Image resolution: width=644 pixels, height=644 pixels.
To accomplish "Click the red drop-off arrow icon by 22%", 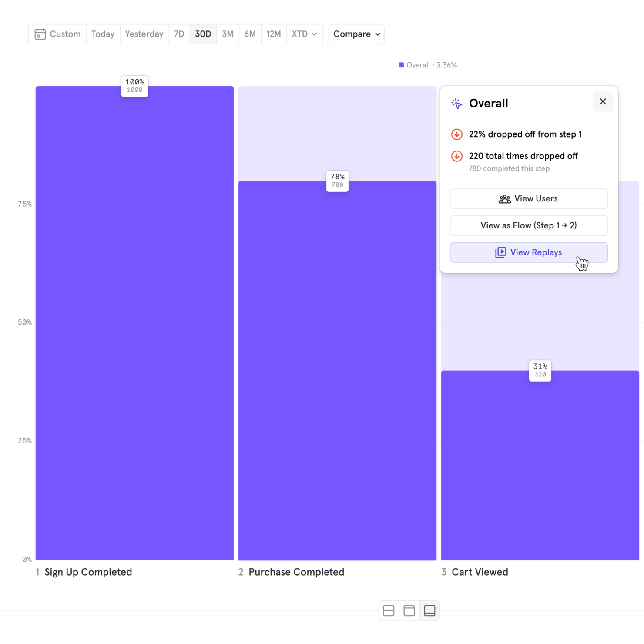I will (456, 134).
